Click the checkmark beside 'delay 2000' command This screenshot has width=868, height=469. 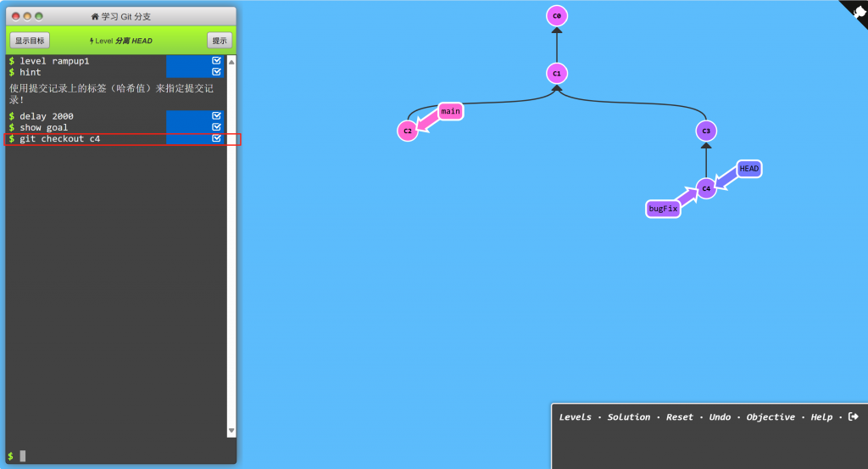216,116
